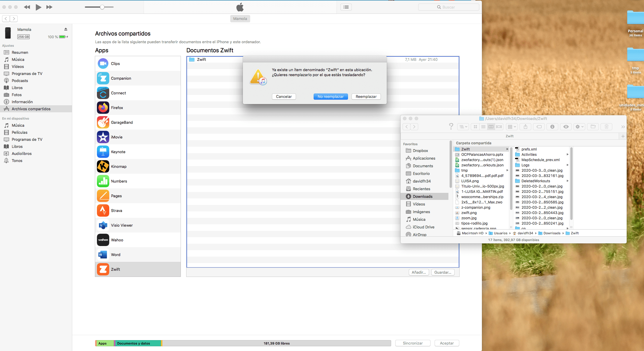644x351 pixels.
Task: Select the Pages app icon
Action: pyautogui.click(x=103, y=196)
